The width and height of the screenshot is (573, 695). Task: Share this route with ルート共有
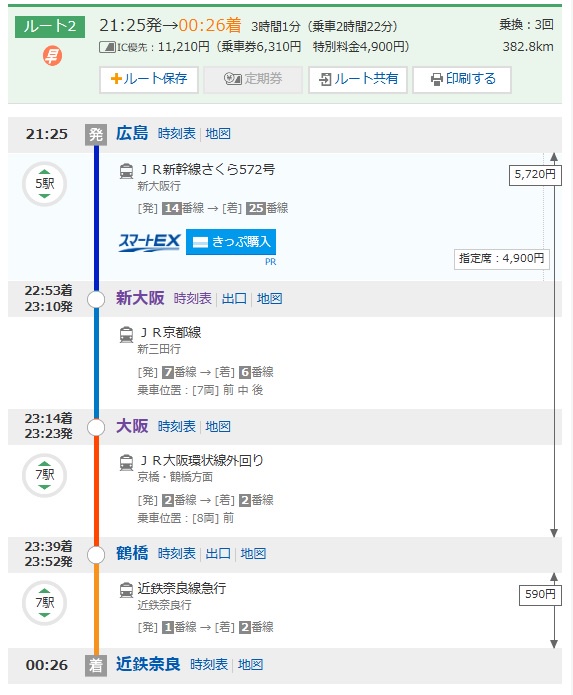(358, 79)
